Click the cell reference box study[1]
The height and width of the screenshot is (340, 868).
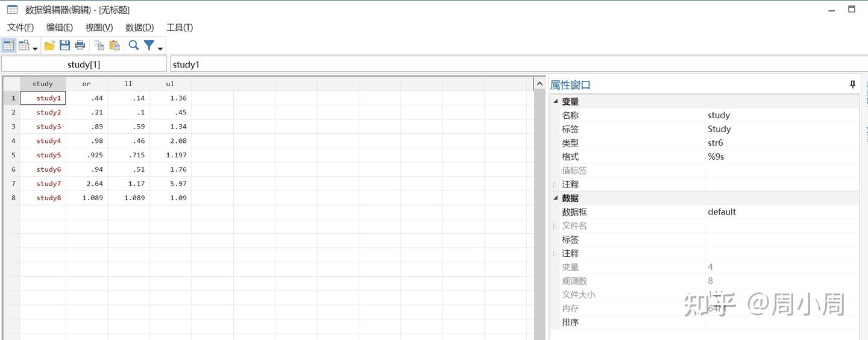pos(84,64)
